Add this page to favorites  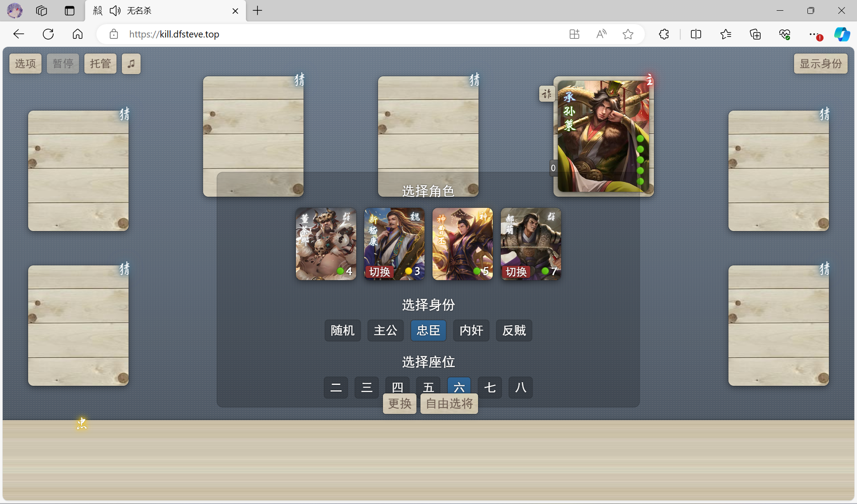coord(628,34)
